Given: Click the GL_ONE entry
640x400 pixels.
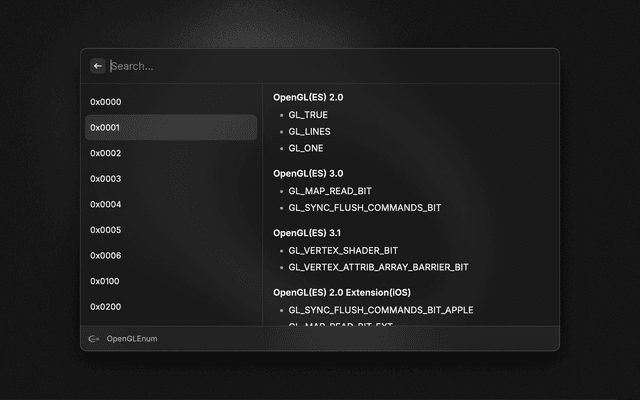Looking at the screenshot, I should click(306, 148).
